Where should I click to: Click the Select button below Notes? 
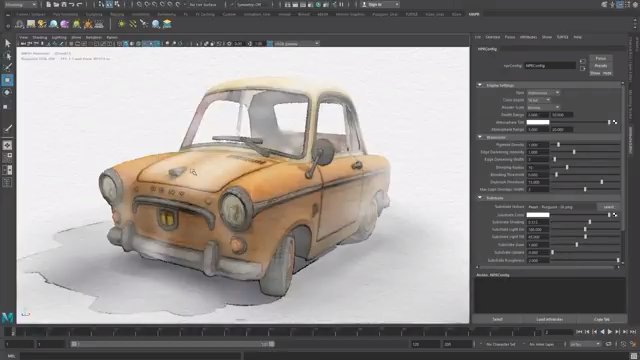coord(497,319)
